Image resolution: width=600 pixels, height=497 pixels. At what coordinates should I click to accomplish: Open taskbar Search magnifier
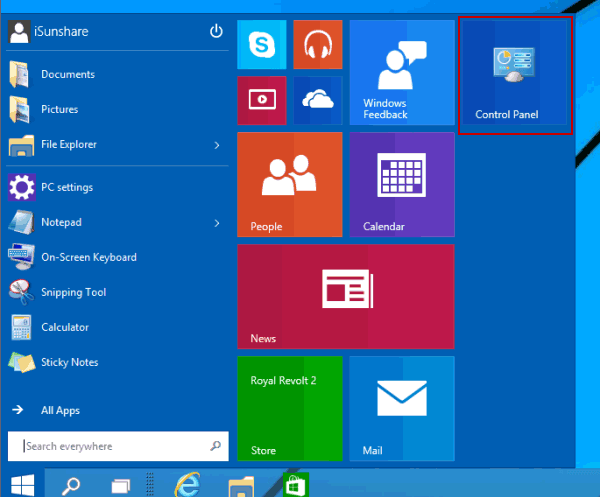pos(71,486)
